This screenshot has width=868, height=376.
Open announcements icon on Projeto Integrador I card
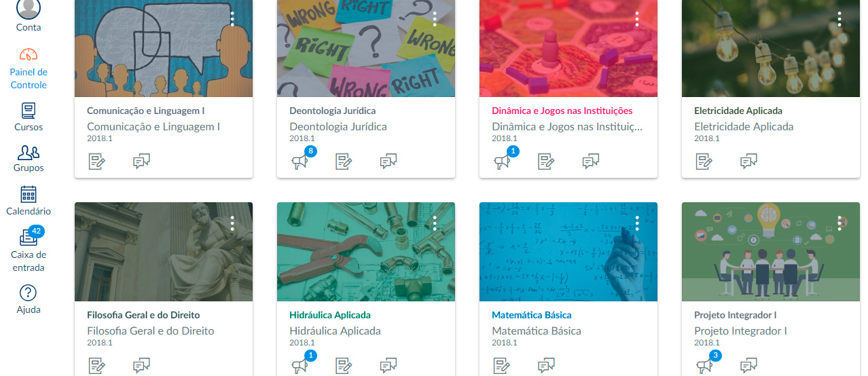click(704, 366)
